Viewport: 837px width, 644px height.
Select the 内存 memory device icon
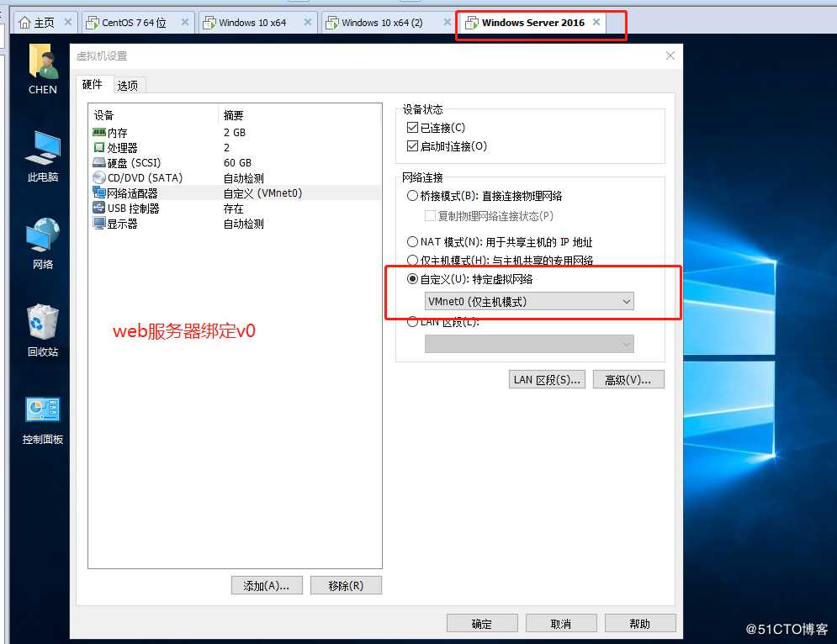[99, 132]
